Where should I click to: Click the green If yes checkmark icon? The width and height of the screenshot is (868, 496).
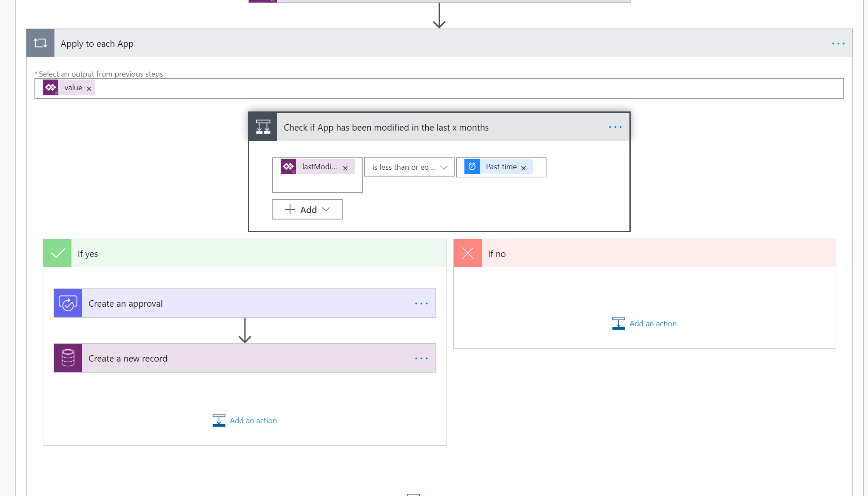click(x=57, y=253)
